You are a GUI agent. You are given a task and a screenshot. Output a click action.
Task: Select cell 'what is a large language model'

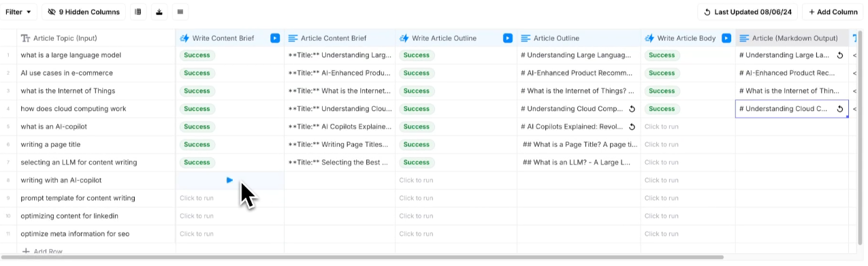pyautogui.click(x=96, y=55)
